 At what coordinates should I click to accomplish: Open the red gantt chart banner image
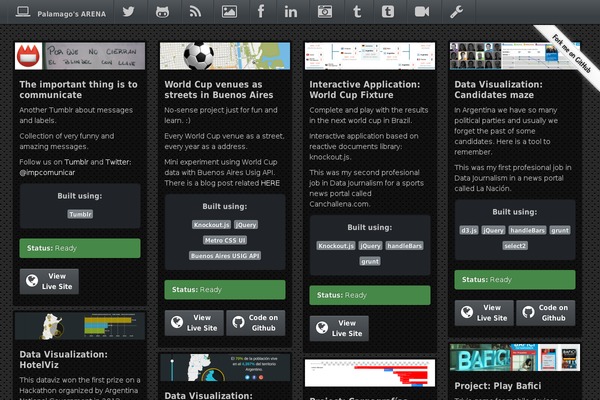pos(370,373)
